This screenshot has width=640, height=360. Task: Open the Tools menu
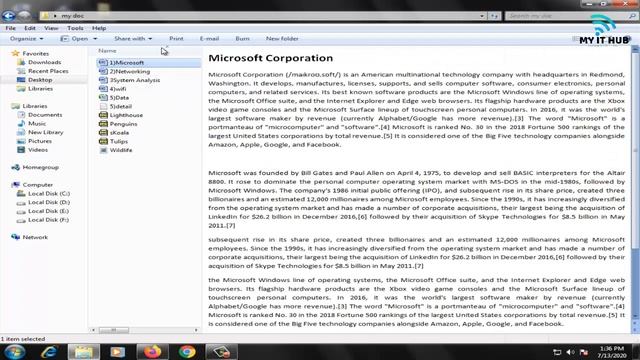pyautogui.click(x=75, y=28)
